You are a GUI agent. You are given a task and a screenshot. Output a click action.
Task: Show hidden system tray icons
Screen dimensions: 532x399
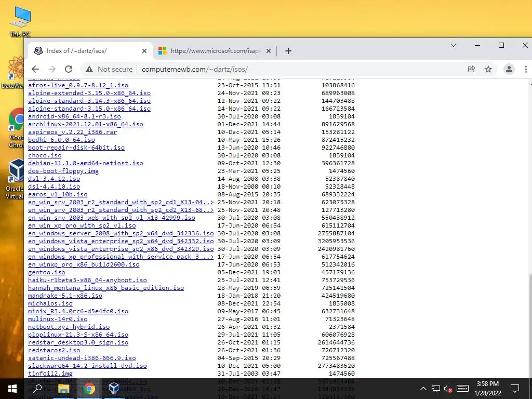pyautogui.click(x=423, y=389)
